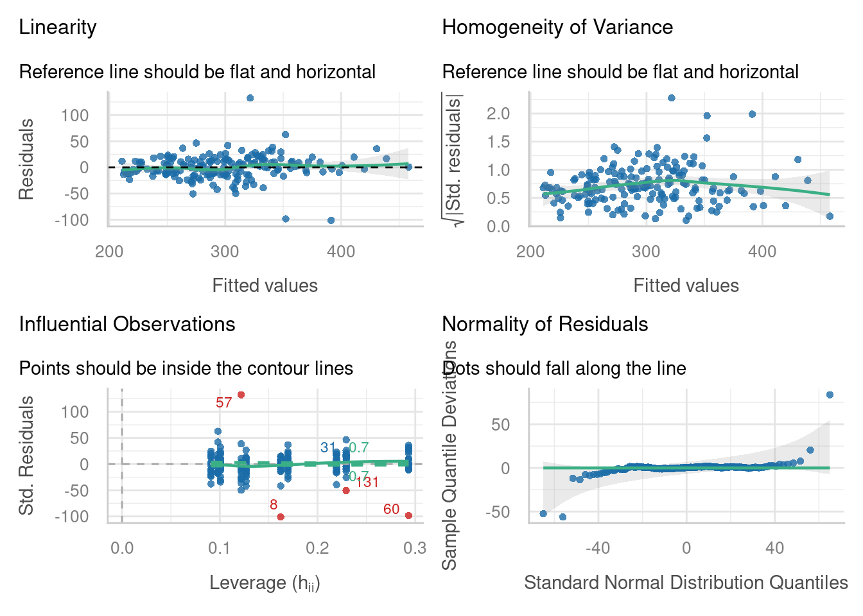Click the red point labeled 60
Screen dimensions: 863x616
pos(408,515)
